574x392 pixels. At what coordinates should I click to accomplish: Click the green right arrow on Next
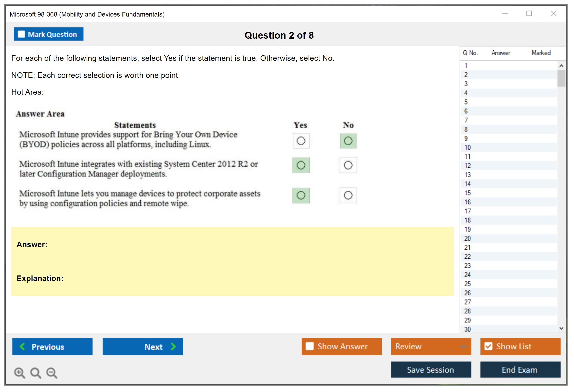point(174,346)
